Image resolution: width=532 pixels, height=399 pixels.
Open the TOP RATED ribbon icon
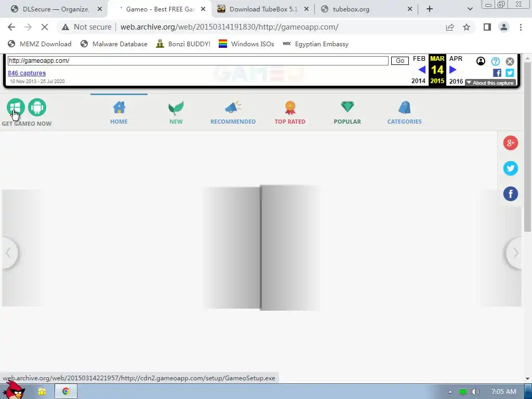pos(290,108)
